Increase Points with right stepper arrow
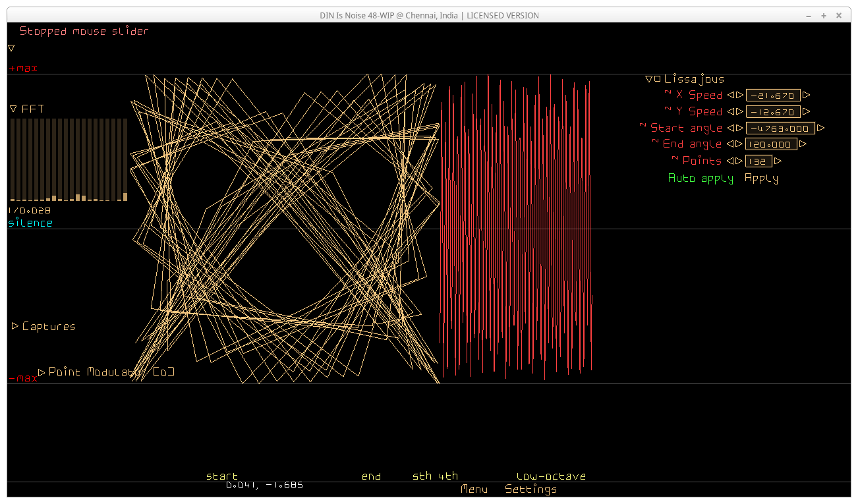 click(739, 161)
